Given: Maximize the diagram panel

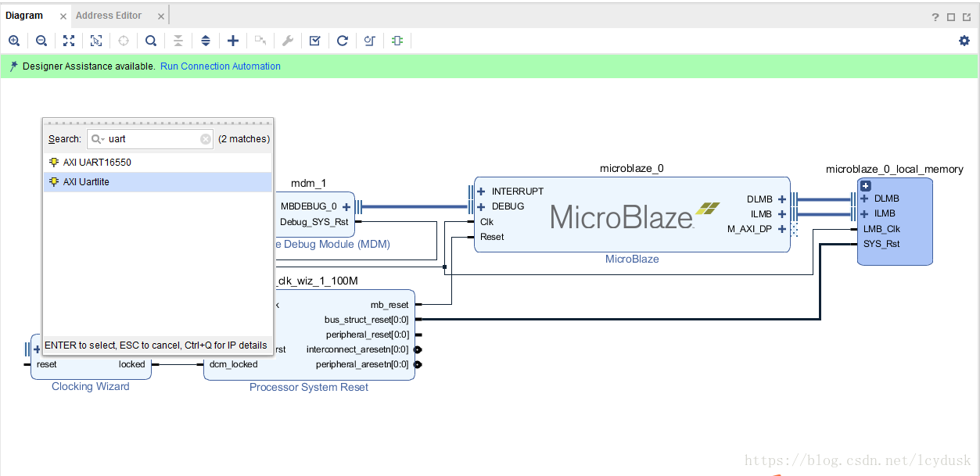Looking at the screenshot, I should pyautogui.click(x=951, y=17).
